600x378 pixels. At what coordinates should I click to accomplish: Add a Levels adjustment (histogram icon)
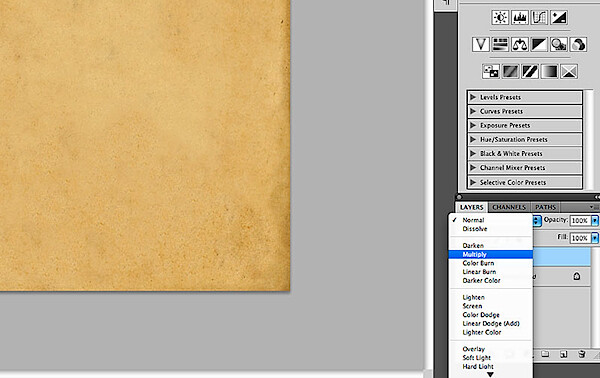coord(520,18)
